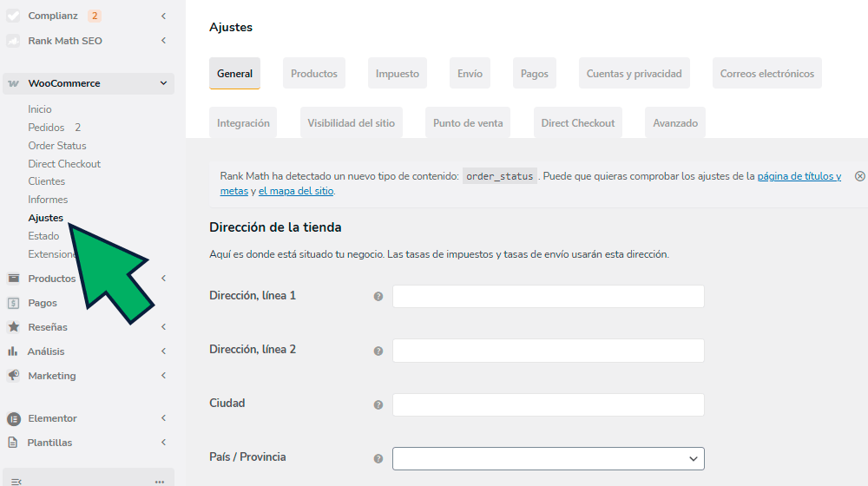Viewport: 868px width, 486px height.
Task: Open the Direct Checkout settings tab
Action: point(578,122)
